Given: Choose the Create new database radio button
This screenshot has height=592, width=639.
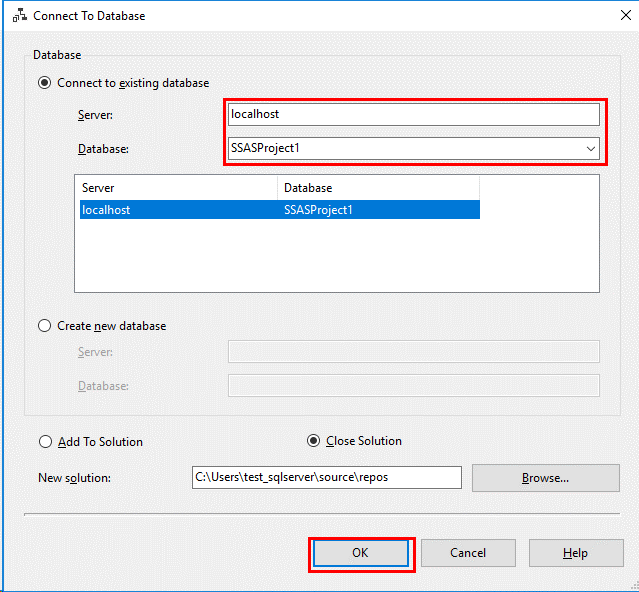Looking at the screenshot, I should click(x=45, y=326).
